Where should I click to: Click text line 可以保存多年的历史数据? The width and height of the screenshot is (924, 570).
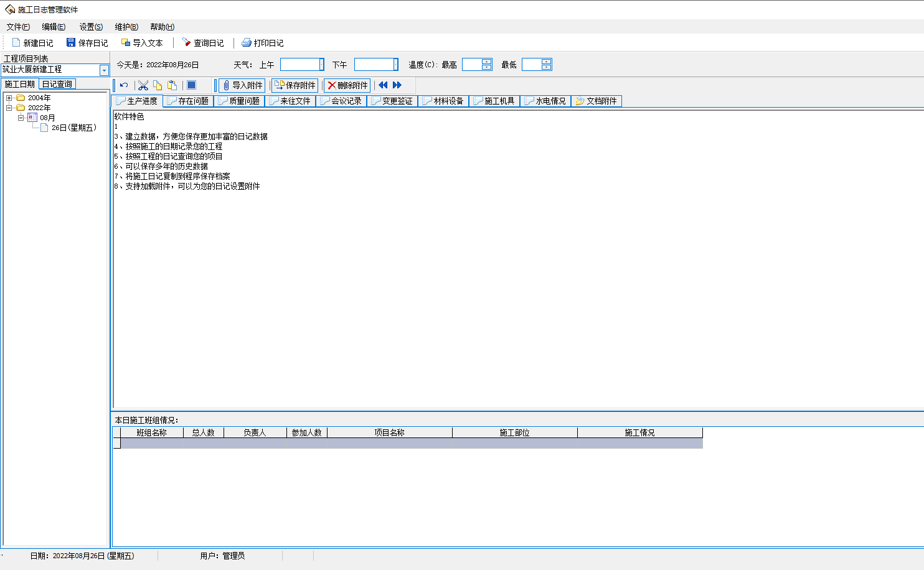coord(166,166)
